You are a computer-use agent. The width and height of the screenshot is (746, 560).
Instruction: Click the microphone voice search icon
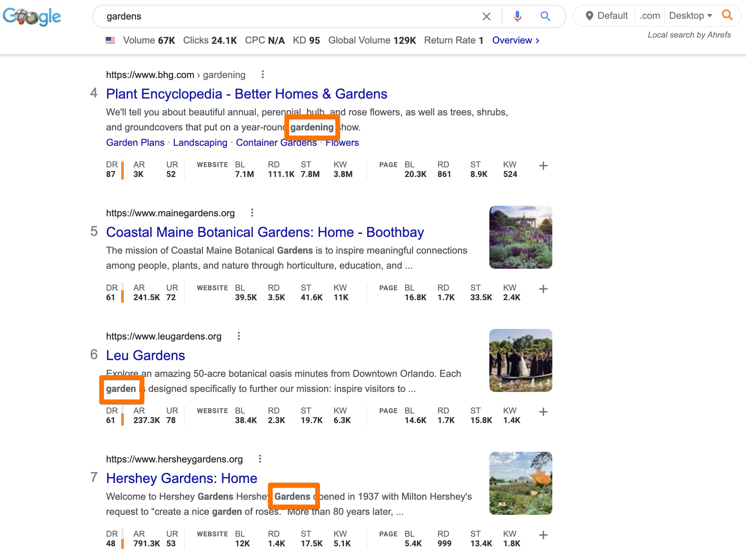(518, 16)
